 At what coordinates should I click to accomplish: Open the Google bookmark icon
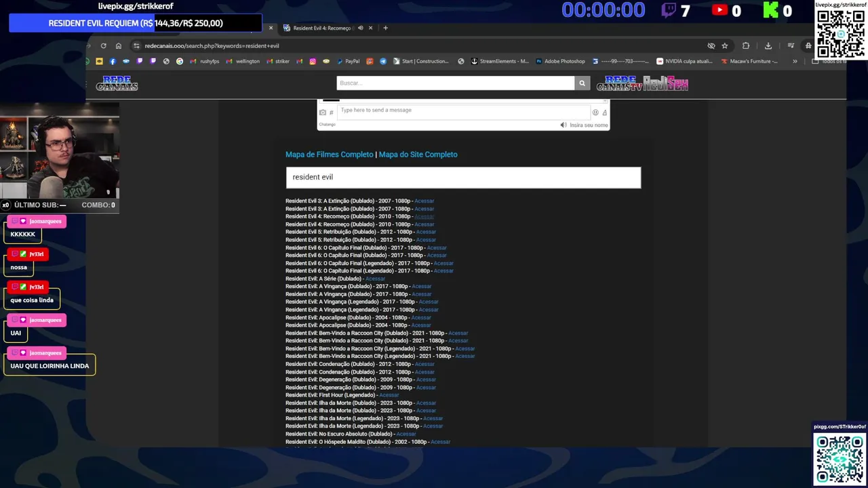click(180, 61)
